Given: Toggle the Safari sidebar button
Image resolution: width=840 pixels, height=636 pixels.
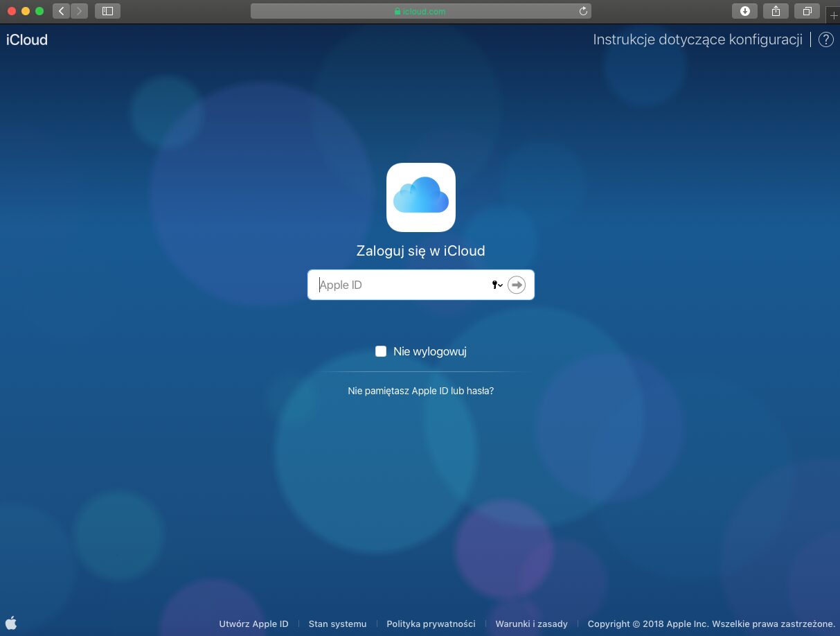Looking at the screenshot, I should pyautogui.click(x=107, y=11).
